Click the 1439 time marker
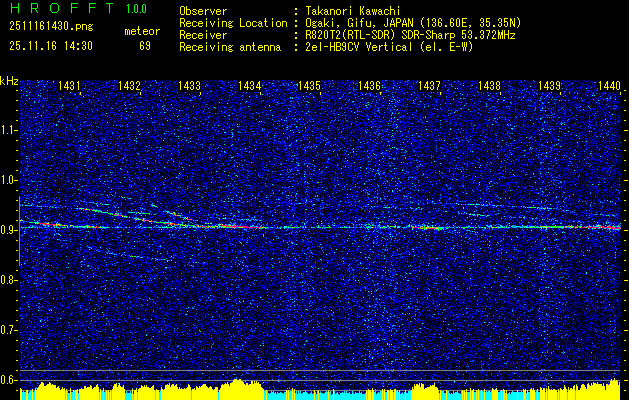The width and height of the screenshot is (629, 400). click(549, 85)
